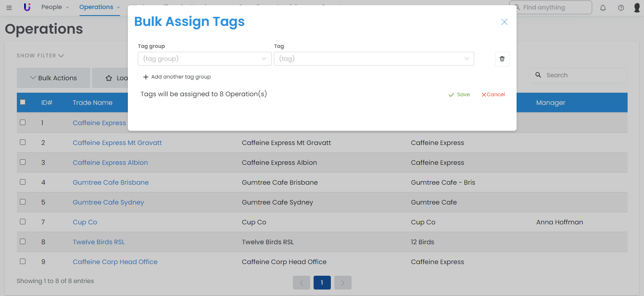Open the Gumtree Cafe Sydney link

108,202
